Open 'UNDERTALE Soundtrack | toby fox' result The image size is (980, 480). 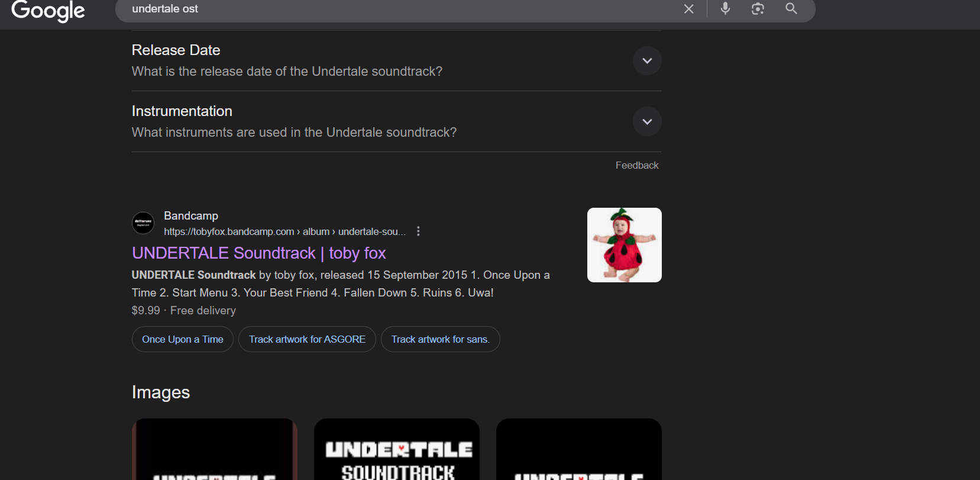click(258, 253)
